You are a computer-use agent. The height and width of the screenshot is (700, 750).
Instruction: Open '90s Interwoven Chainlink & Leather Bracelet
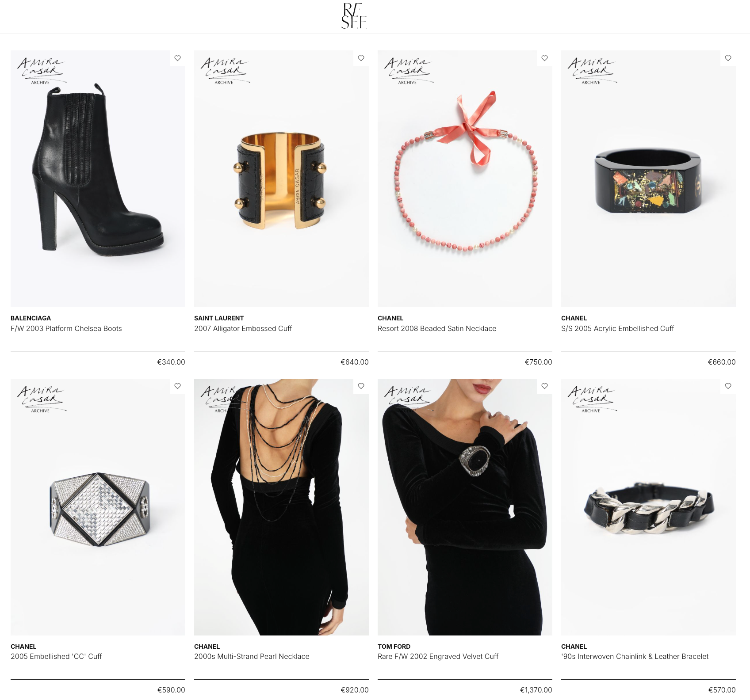tap(635, 656)
